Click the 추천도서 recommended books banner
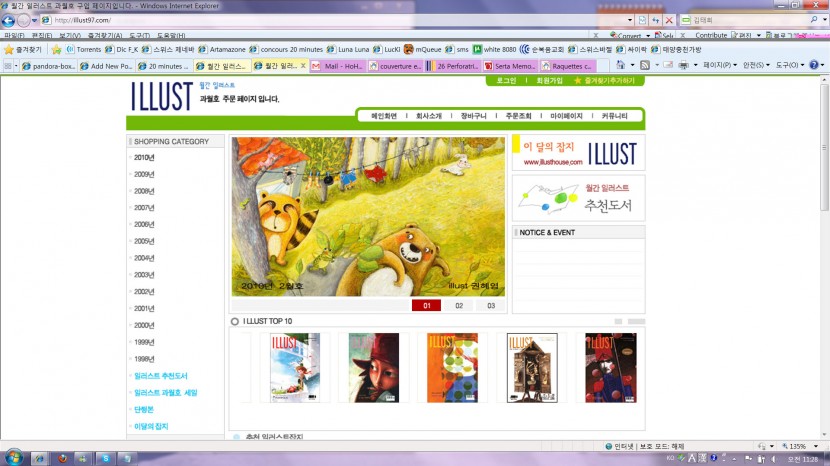The image size is (830, 466). (x=579, y=198)
